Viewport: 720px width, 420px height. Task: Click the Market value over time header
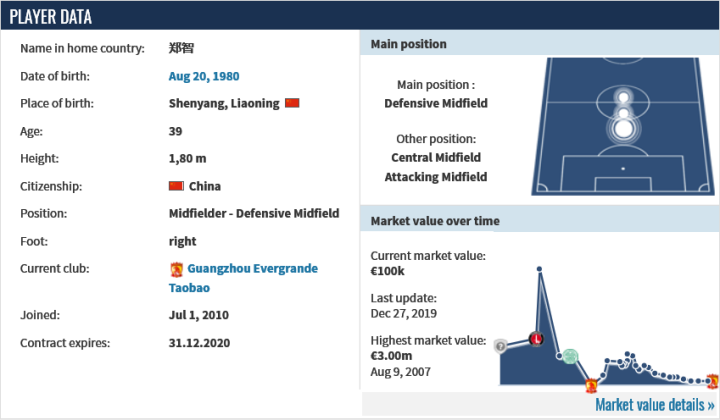click(435, 221)
